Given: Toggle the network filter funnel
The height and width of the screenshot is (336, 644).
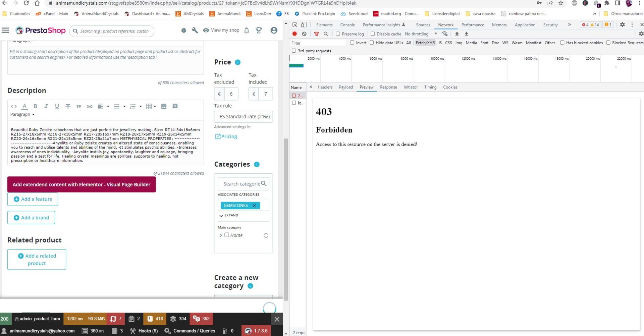Looking at the screenshot, I should (316, 34).
